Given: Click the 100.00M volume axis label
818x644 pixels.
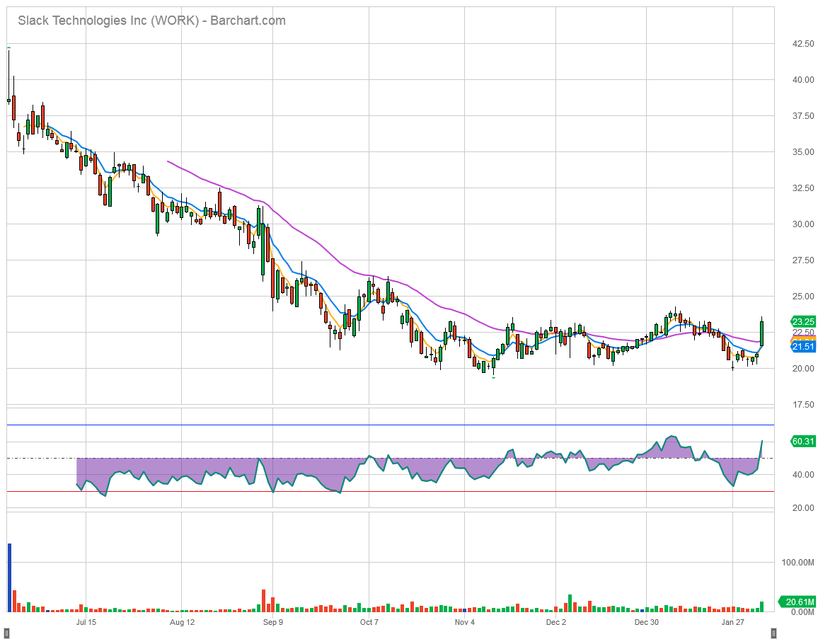Looking at the screenshot, I should tap(797, 563).
